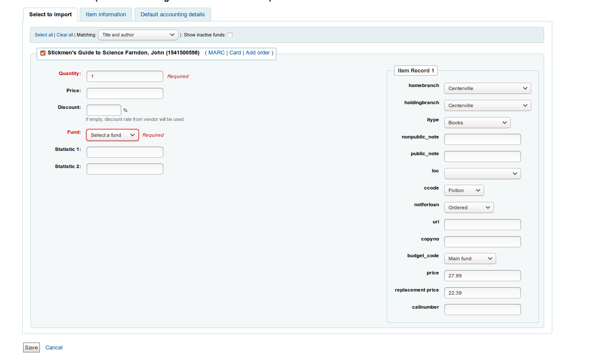Viewport: 593px width, 364px height.
Task: Click the Cancel link
Action: click(54, 348)
